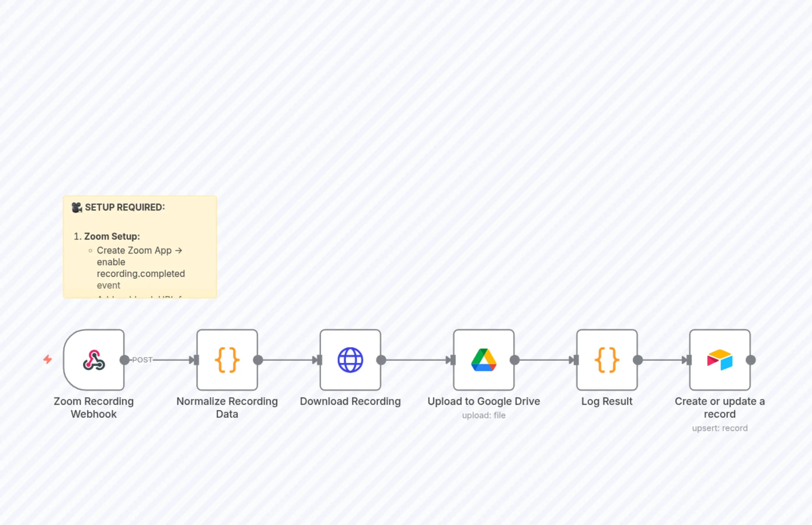Click the lightning bolt trigger indicator
The width and height of the screenshot is (812, 525).
click(48, 359)
